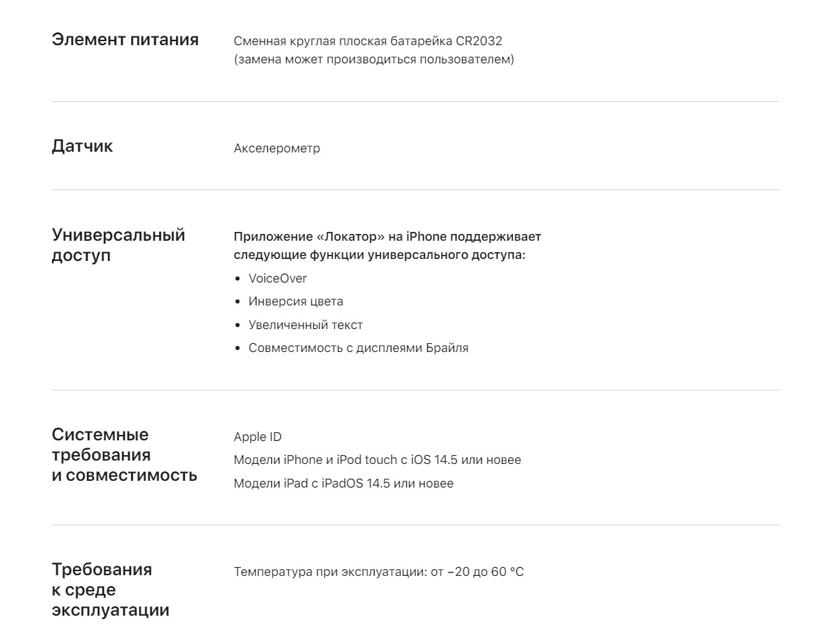Viewport: 828px width, 644px height.
Task: Click the «замена может производиться пользователем» note
Action: [x=374, y=59]
